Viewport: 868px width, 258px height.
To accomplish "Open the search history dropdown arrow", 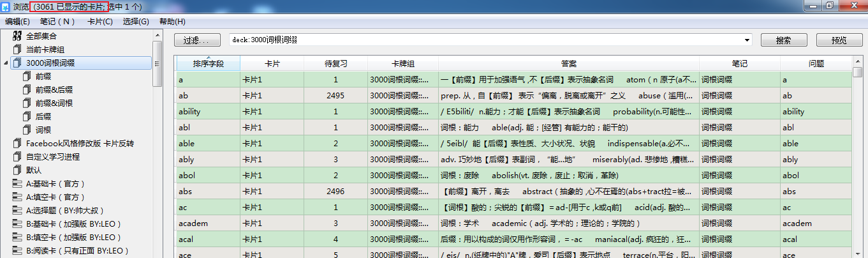I will [747, 40].
